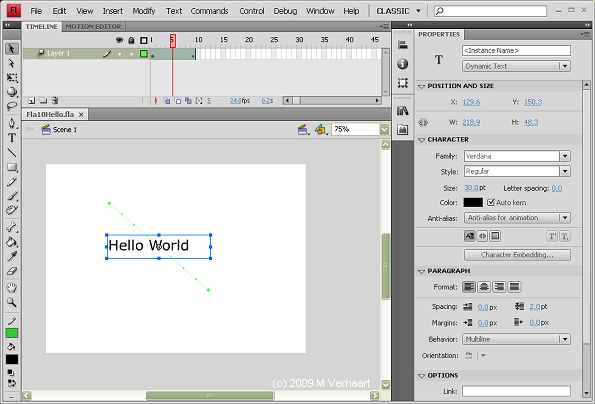The image size is (595, 404).
Task: Open the font Family dropdown
Action: coord(517,156)
